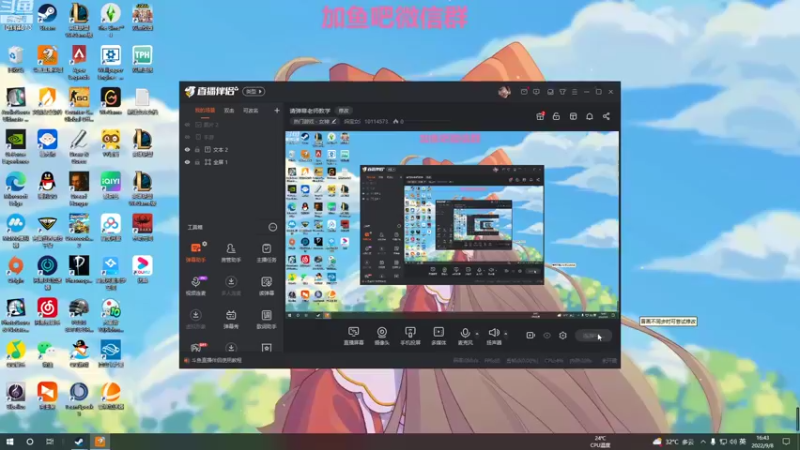This screenshot has height=450, width=800.
Task: Expand the speaker options arrow
Action: tap(506, 334)
